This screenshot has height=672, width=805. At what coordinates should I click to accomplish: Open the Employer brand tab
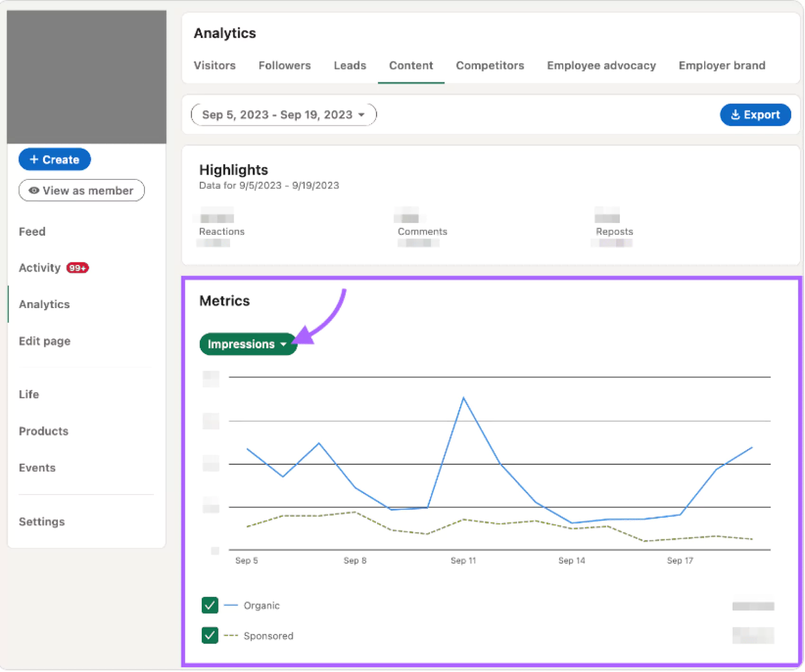point(721,65)
